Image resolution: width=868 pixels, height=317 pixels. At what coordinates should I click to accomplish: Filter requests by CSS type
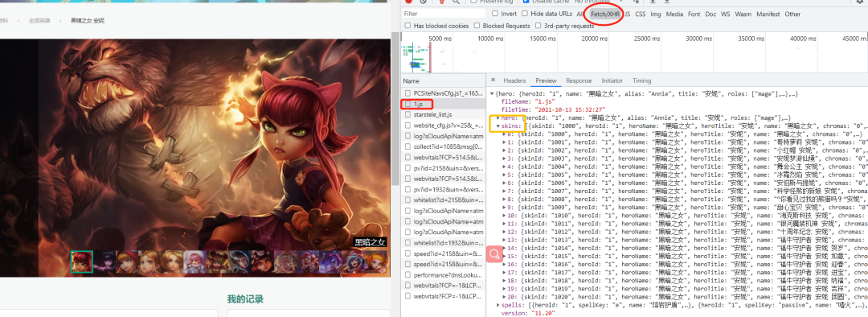tap(640, 14)
